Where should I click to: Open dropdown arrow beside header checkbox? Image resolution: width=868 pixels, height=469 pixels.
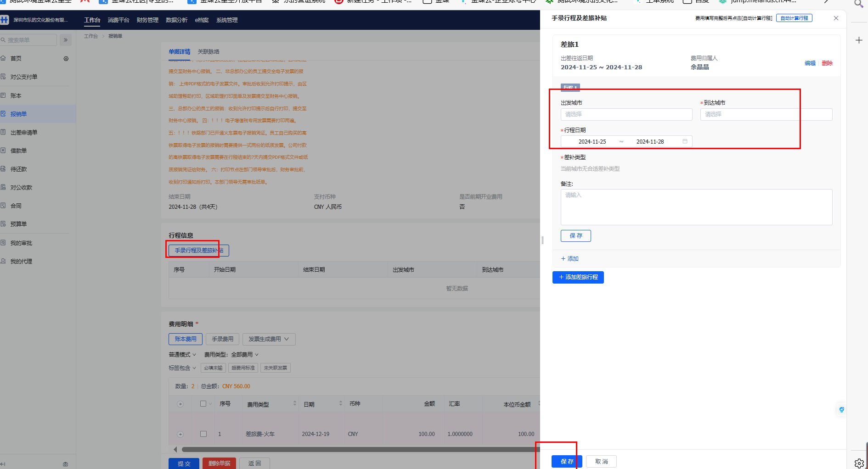(210, 404)
